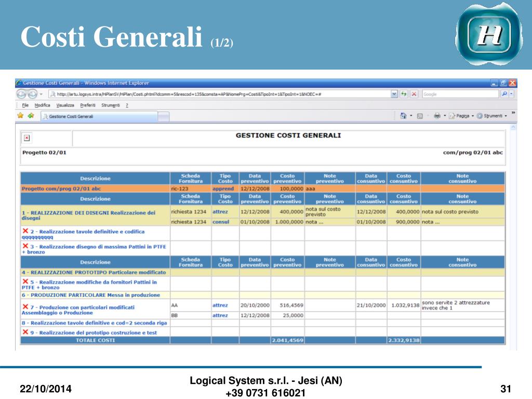
Task: Click the consul cost type link
Action: tap(221, 222)
